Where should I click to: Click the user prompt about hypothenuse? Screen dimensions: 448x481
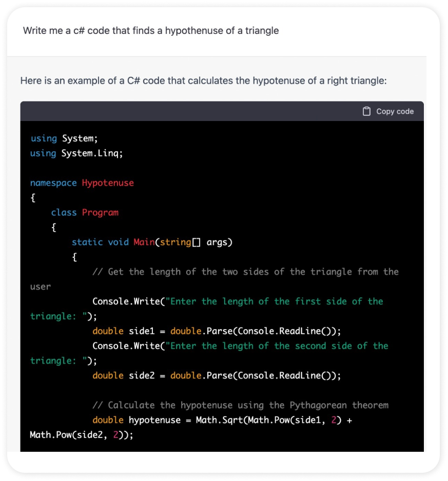(x=151, y=31)
